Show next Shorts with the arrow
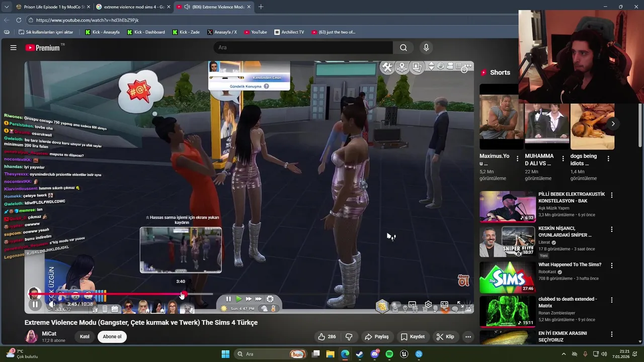 [613, 124]
